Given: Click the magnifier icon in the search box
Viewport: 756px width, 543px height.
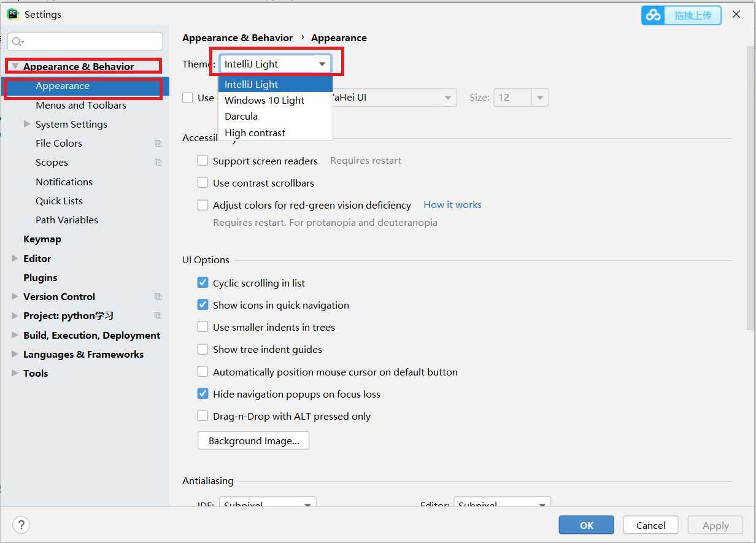Looking at the screenshot, I should tap(18, 42).
